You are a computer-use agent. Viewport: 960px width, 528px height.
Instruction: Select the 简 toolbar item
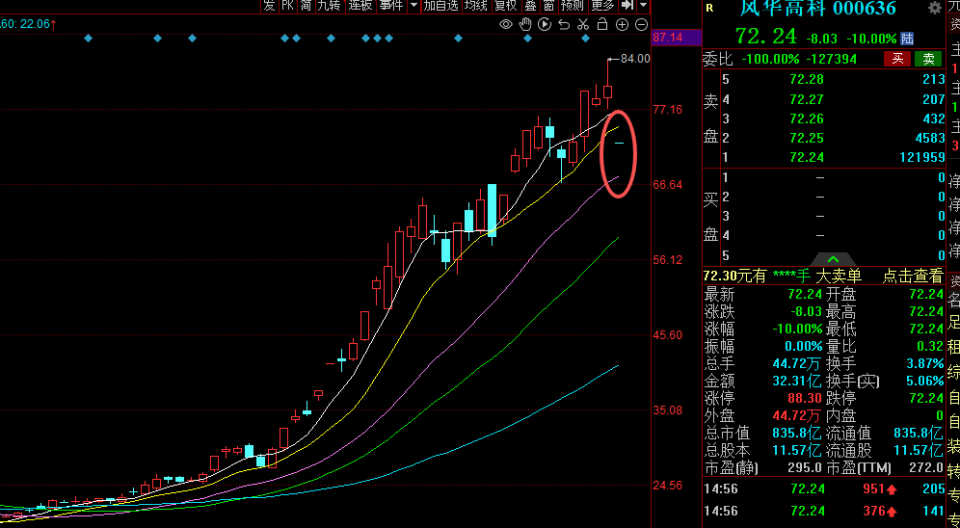click(306, 6)
